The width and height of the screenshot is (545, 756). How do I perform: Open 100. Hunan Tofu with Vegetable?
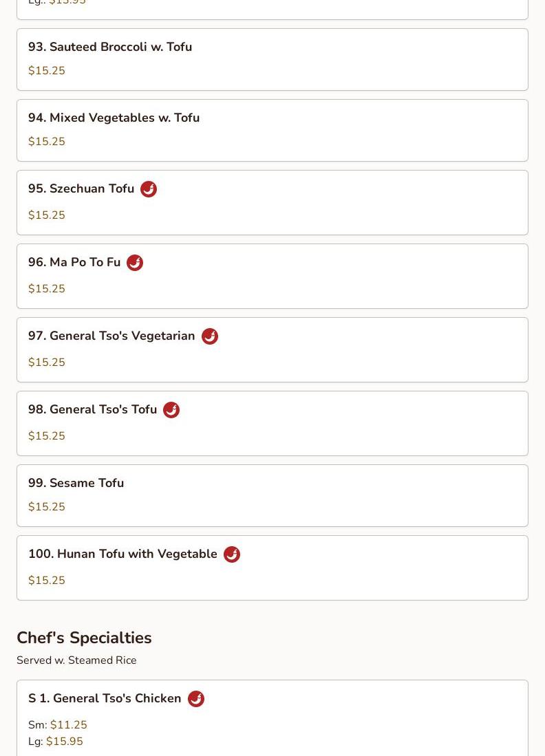pyautogui.click(x=122, y=554)
